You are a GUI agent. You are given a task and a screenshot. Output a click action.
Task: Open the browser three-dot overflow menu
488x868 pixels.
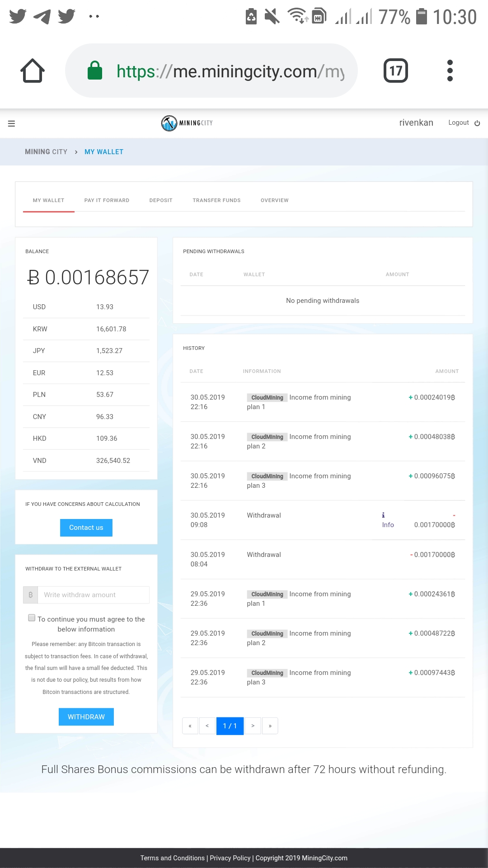[x=450, y=71]
